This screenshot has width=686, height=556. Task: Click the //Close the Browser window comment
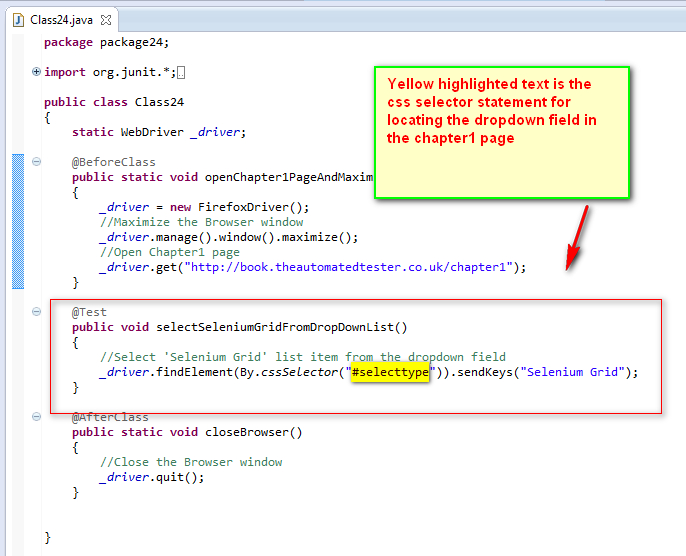click(x=191, y=462)
